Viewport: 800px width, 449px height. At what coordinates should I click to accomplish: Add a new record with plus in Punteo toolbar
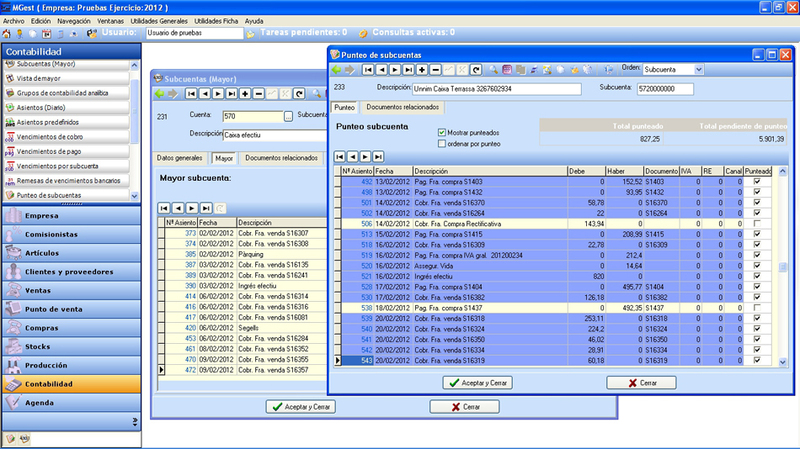click(x=422, y=69)
